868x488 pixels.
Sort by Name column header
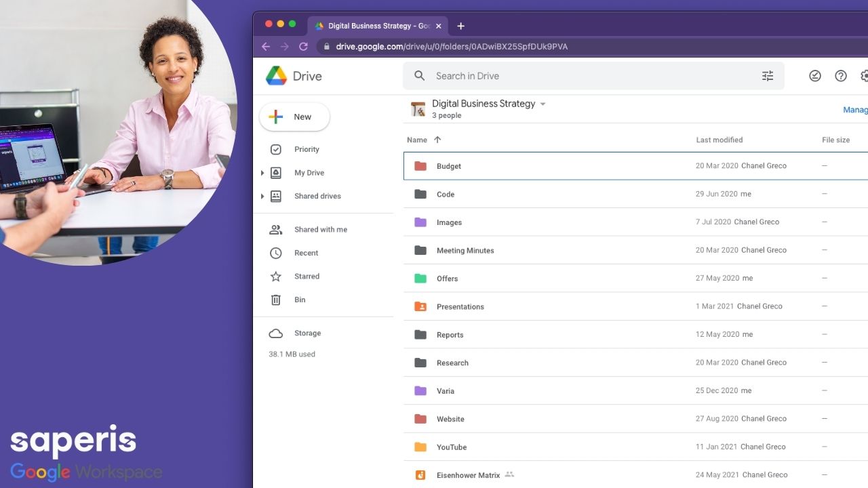pyautogui.click(x=417, y=140)
